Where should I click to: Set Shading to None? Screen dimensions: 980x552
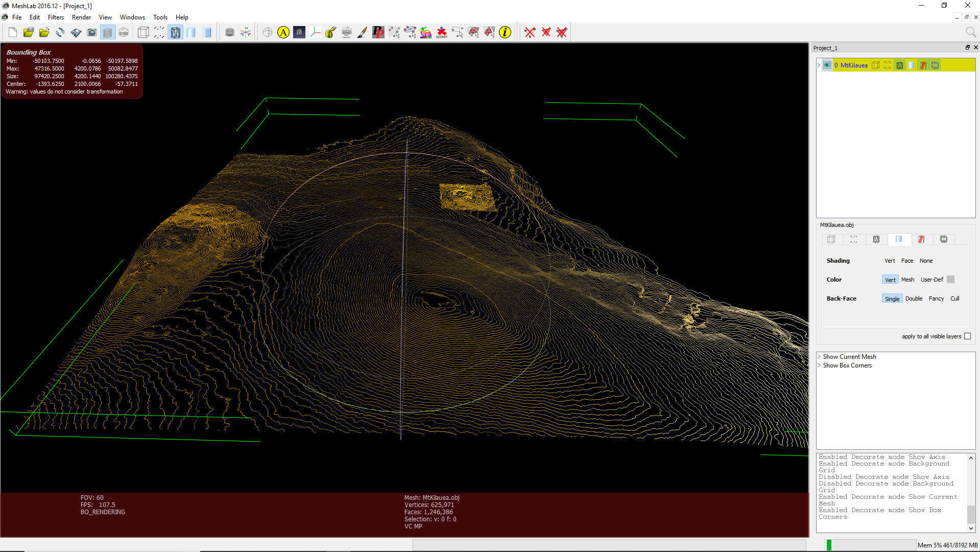[x=926, y=261]
